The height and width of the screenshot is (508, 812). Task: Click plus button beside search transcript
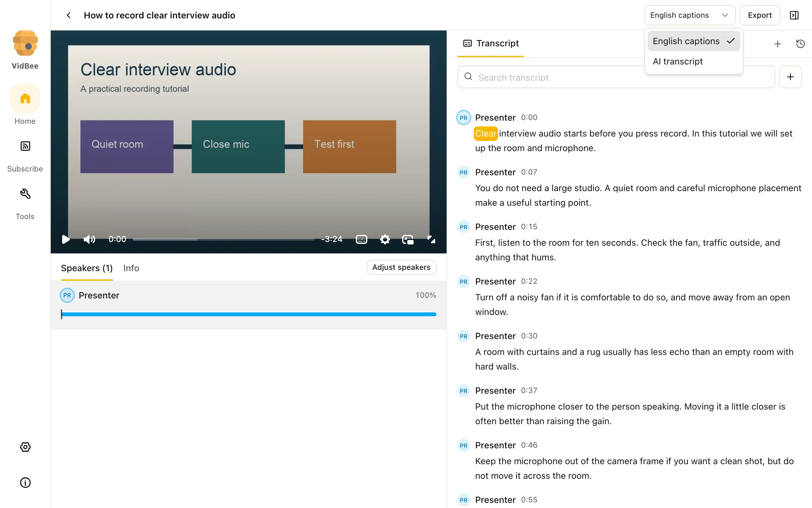point(790,77)
